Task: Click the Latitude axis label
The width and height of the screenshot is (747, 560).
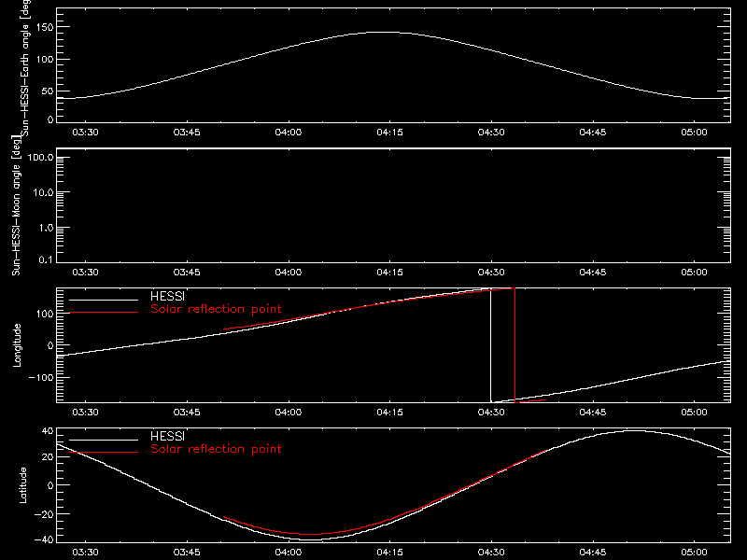Action: (22, 485)
